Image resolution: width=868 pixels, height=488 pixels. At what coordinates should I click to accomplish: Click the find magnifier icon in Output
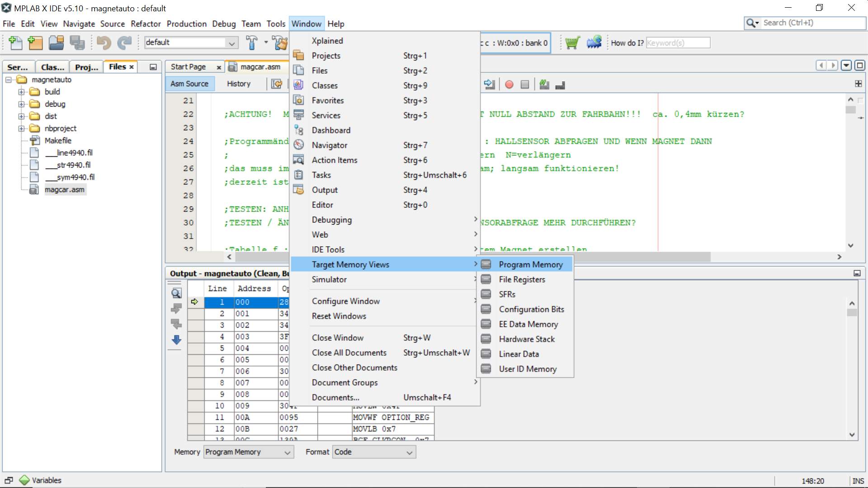pos(176,293)
